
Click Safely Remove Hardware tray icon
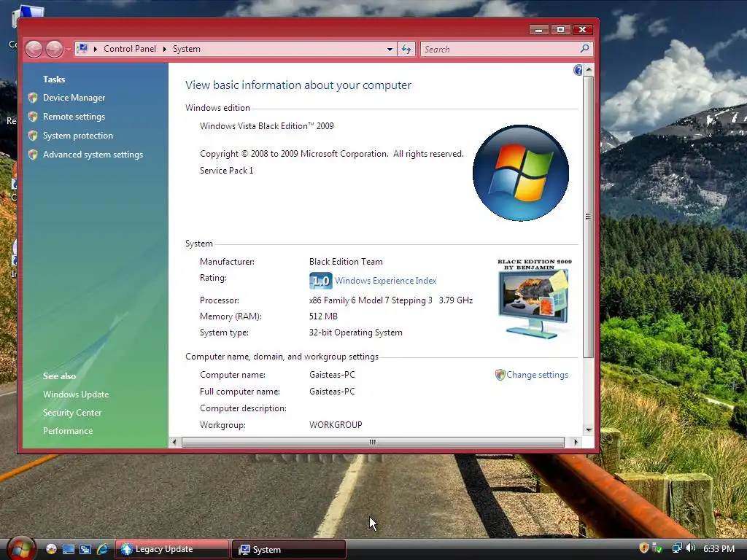click(657, 548)
